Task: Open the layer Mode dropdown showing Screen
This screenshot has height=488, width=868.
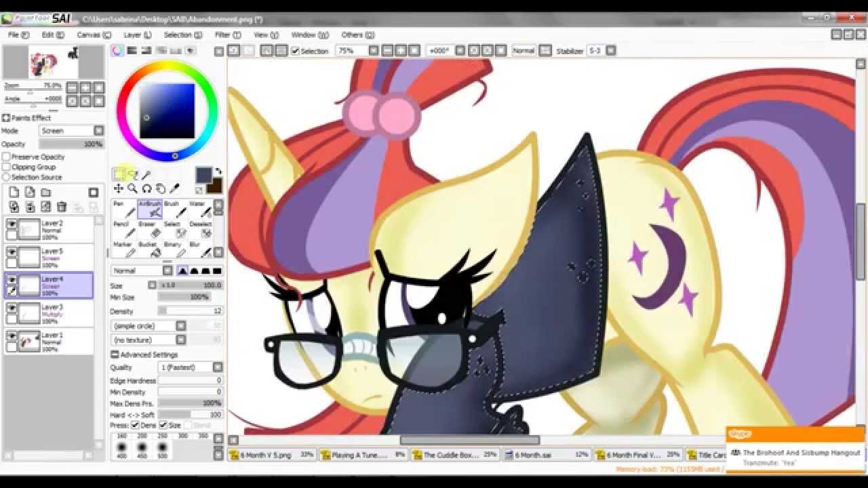Action: click(x=71, y=131)
